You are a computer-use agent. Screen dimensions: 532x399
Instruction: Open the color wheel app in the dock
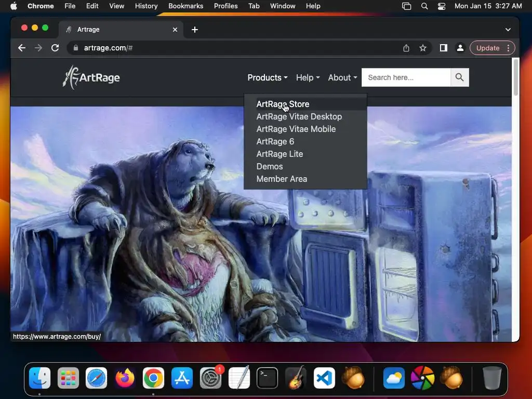click(x=422, y=378)
